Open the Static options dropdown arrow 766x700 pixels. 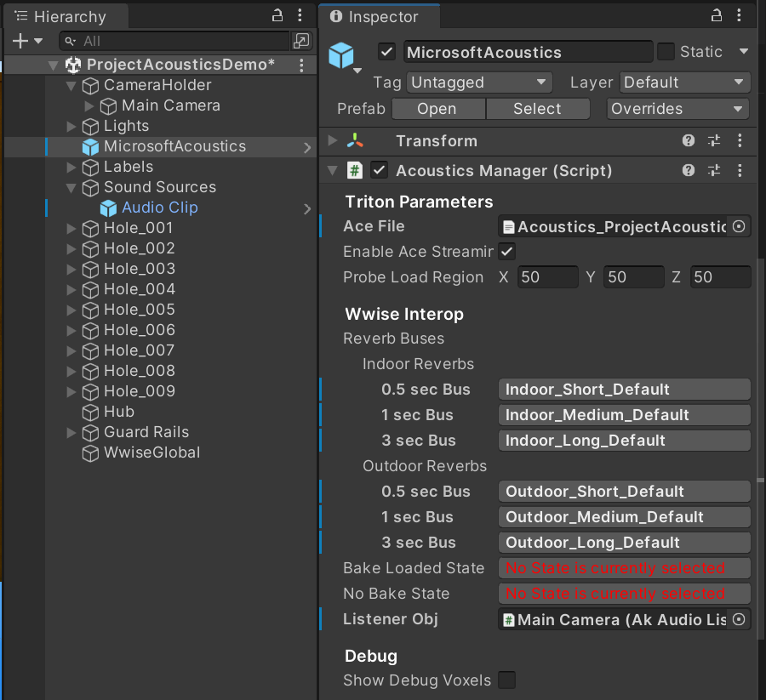click(x=744, y=51)
